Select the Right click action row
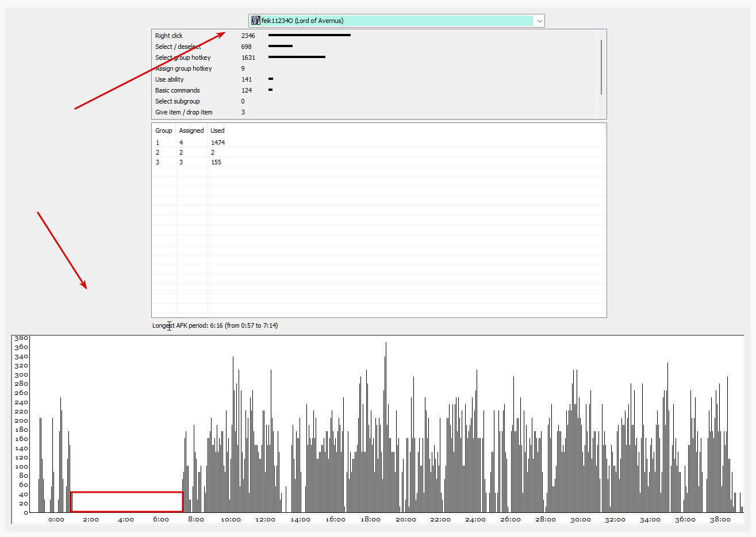 374,36
